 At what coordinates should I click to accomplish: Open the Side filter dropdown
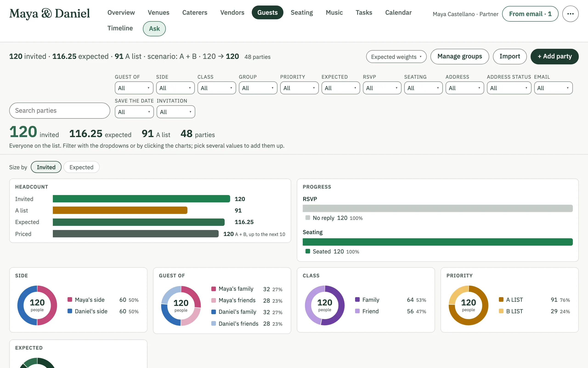pos(175,88)
